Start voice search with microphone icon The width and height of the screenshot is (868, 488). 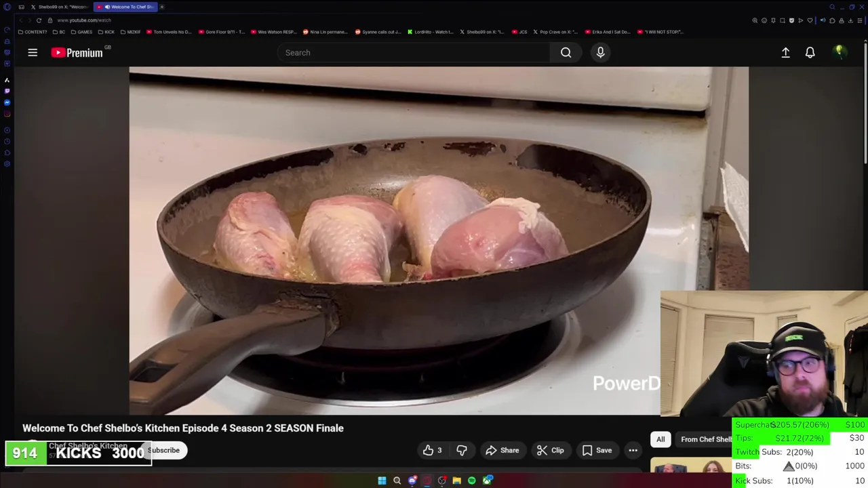click(x=600, y=52)
